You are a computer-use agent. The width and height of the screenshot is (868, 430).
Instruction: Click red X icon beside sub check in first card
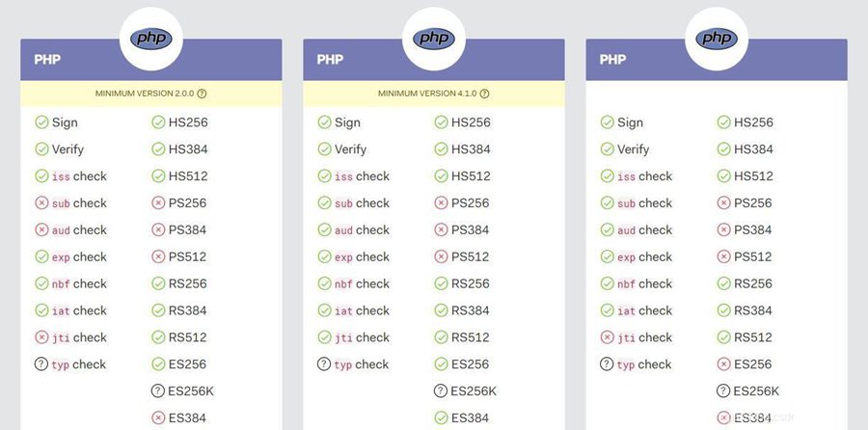click(41, 203)
